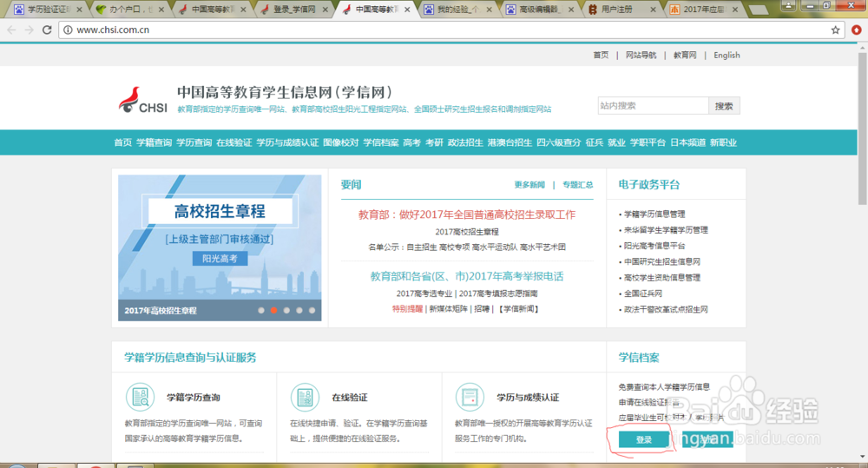This screenshot has width=868, height=468.
Task: Click the 阳光高考 button on the banner
Action: tap(220, 259)
